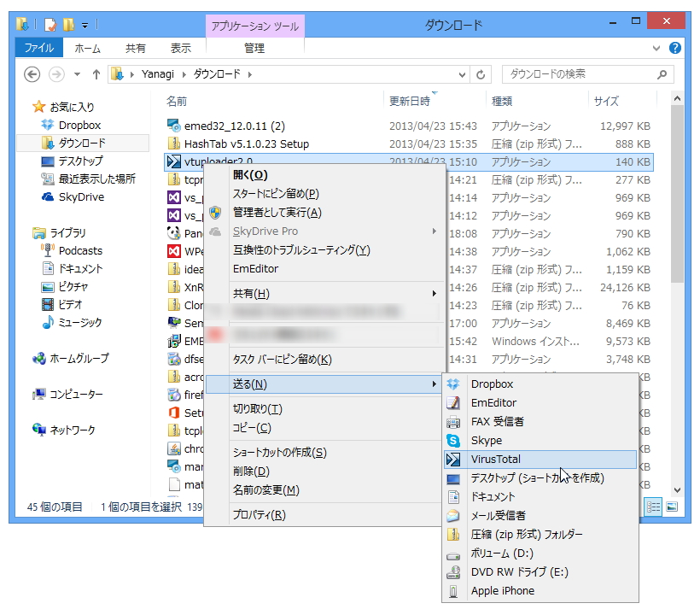
Task: Open SkyDrive from the navigation pane
Action: click(x=80, y=196)
